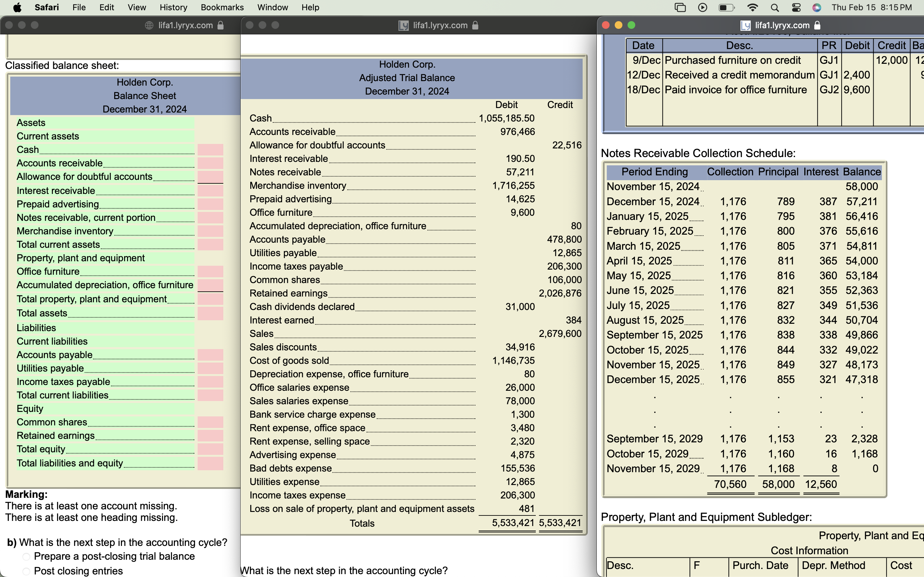
Task: Click the Retained earnings amount field
Action: pos(210,436)
